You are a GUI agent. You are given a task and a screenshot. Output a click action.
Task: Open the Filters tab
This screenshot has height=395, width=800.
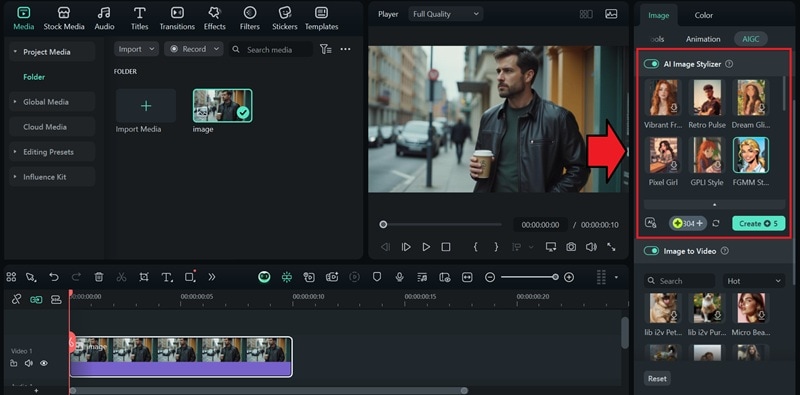coord(249,19)
